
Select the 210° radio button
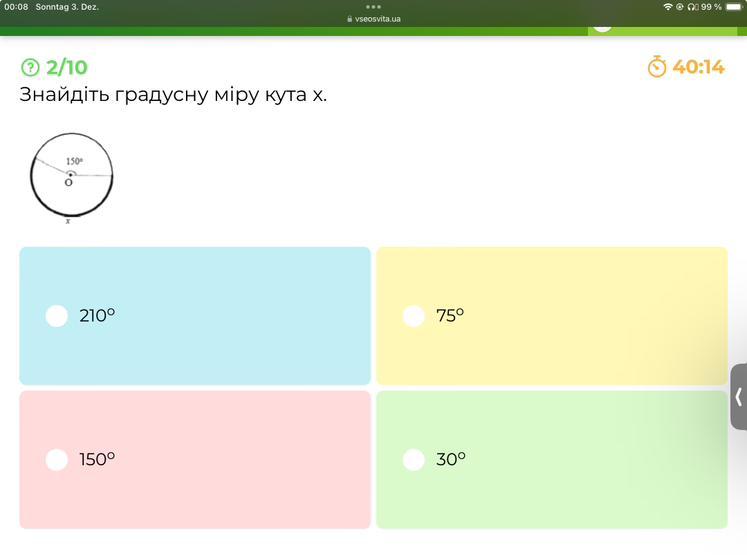coord(57,316)
